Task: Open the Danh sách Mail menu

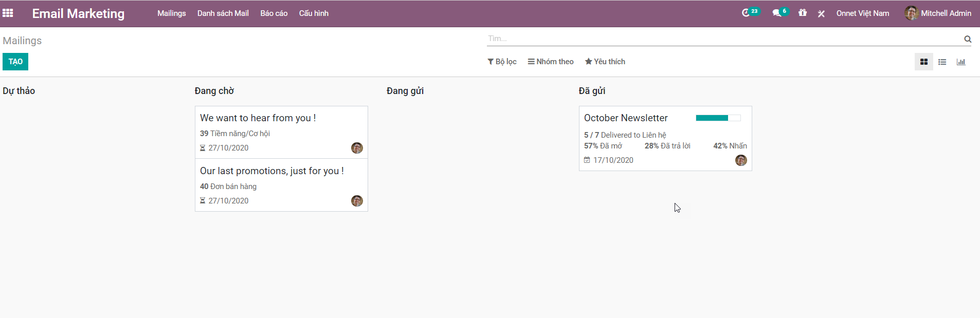Action: coord(223,13)
